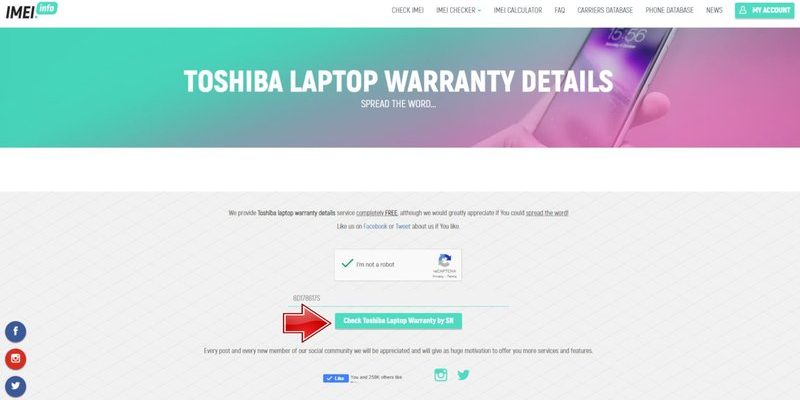Click the reCAPTCHA logo icon

point(444,261)
